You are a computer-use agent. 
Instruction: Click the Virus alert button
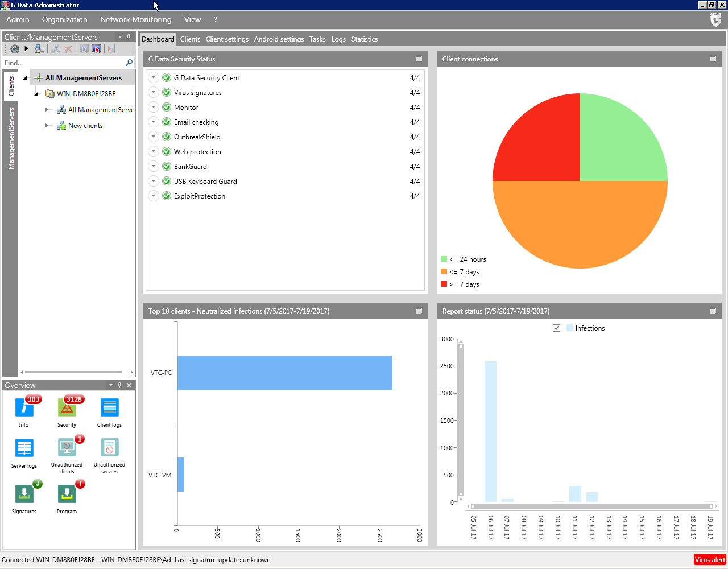(x=709, y=560)
